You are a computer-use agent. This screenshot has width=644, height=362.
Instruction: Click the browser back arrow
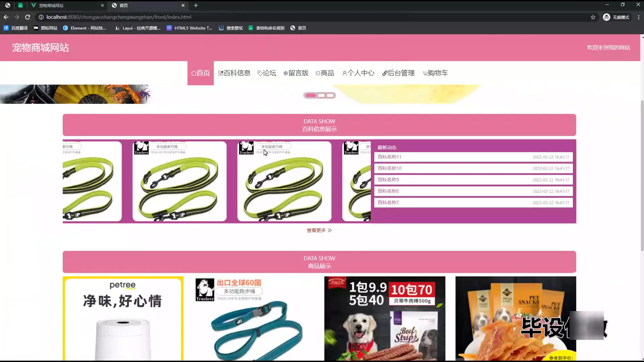pos(6,17)
